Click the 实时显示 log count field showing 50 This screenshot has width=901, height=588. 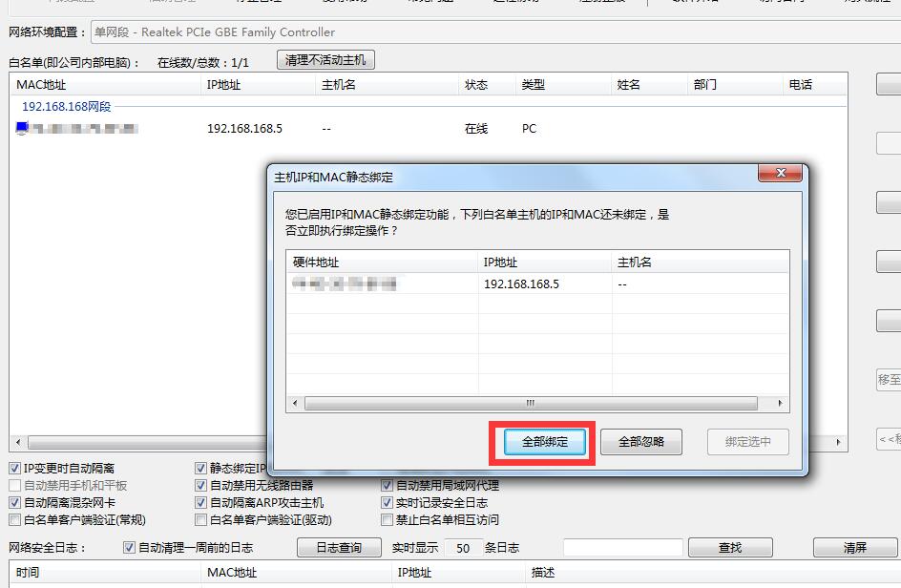tap(463, 548)
